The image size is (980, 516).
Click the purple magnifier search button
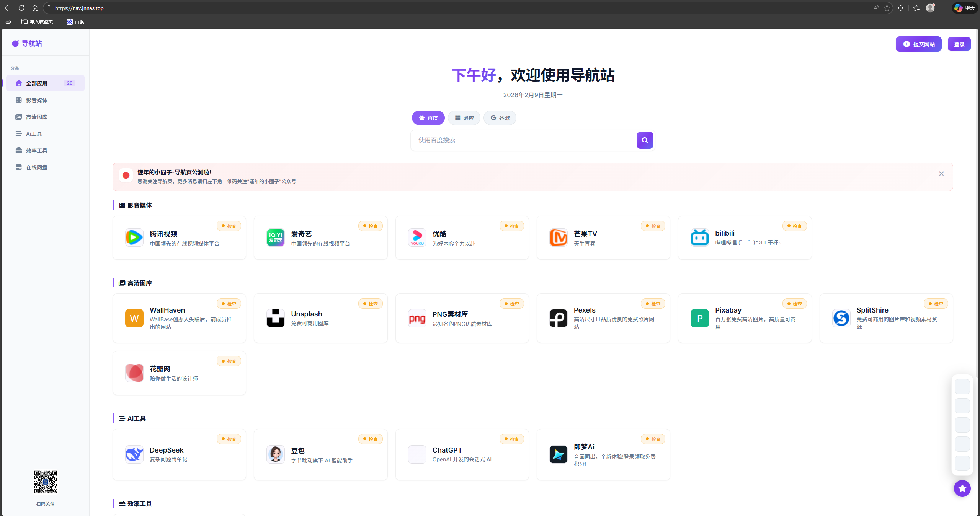[x=645, y=140]
